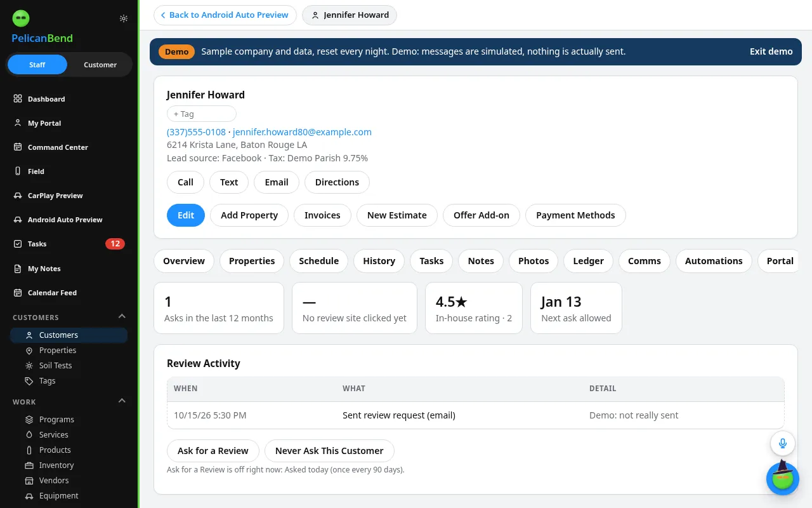The width and height of the screenshot is (812, 508).
Task: Click the microphone voice button
Action: coord(783,443)
